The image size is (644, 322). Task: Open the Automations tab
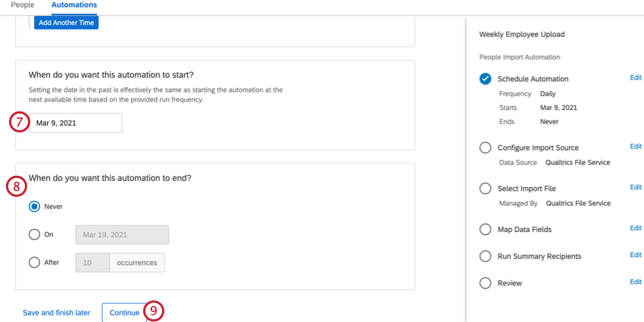pos(74,5)
